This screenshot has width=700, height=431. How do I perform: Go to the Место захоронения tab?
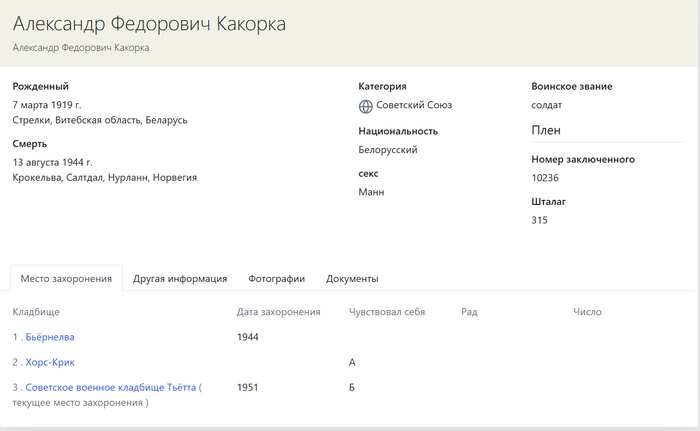pos(66,279)
